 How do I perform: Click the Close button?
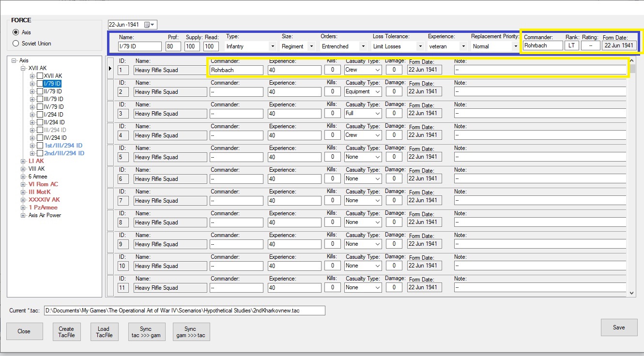point(24,331)
